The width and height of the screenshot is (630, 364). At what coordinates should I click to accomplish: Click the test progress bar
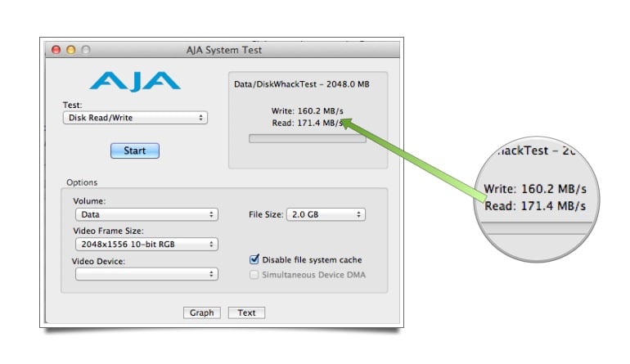(x=308, y=138)
